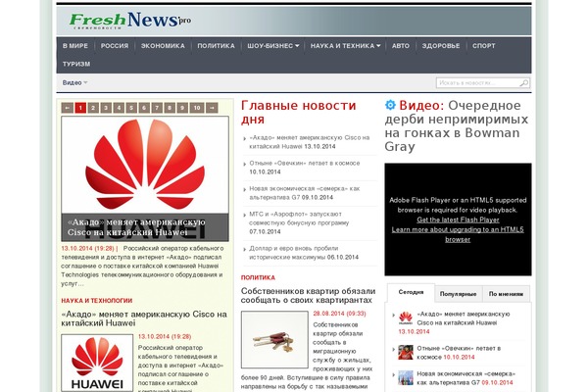Go to slide 1 in pagination
Screen dimensions: 588x392
(x=80, y=108)
